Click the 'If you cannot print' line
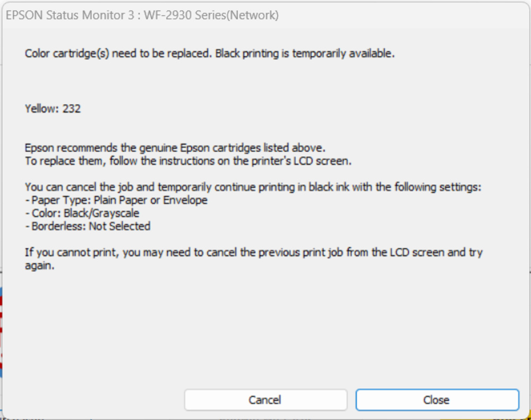531x420 pixels. (x=253, y=252)
